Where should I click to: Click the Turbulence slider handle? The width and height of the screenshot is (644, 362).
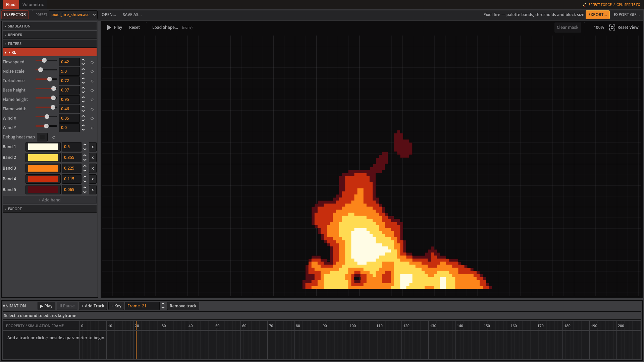click(x=50, y=79)
